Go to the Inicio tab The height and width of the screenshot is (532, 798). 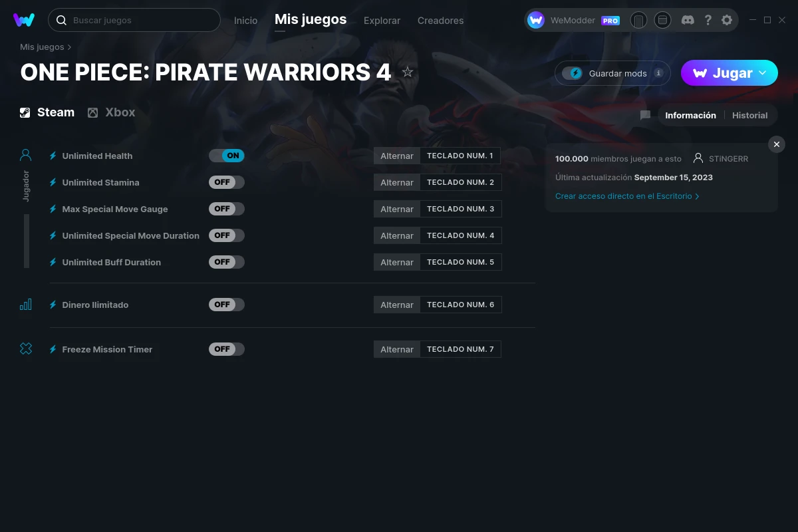[x=245, y=21]
